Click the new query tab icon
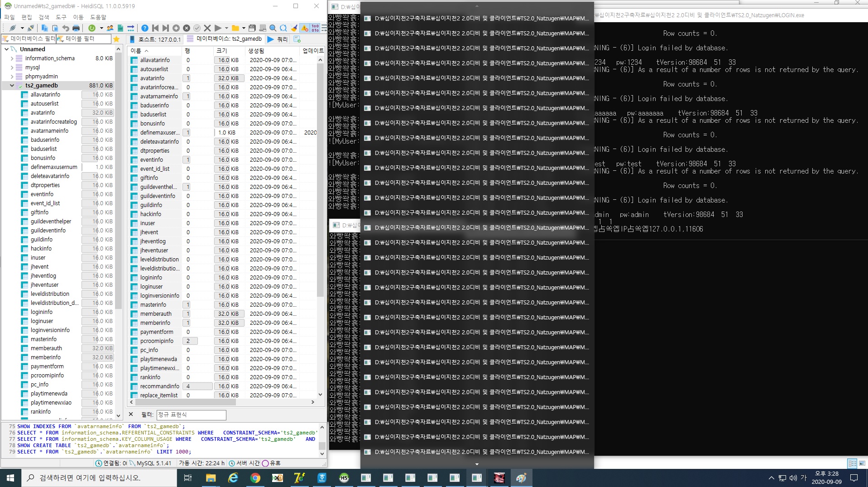The image size is (868, 487). click(x=297, y=39)
